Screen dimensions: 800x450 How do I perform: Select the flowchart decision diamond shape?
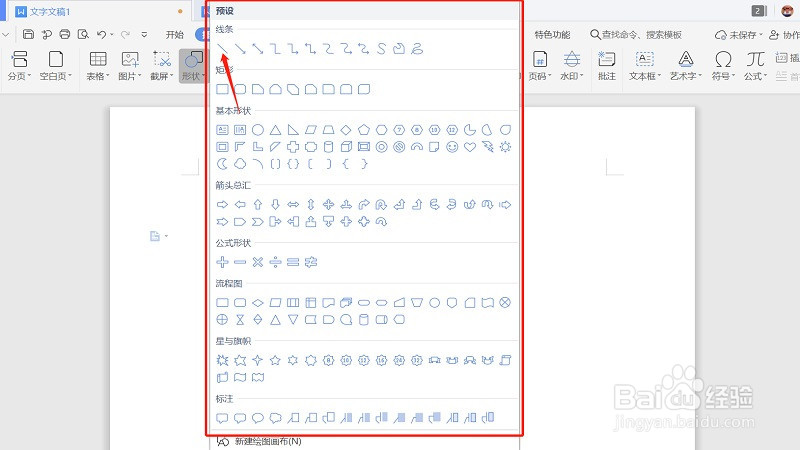(258, 303)
